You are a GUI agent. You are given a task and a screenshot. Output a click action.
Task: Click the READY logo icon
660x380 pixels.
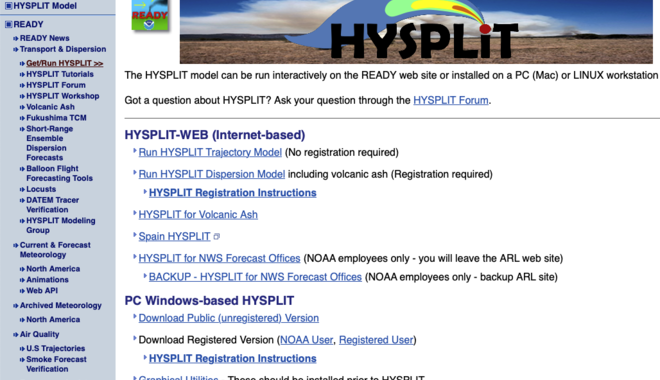[150, 16]
